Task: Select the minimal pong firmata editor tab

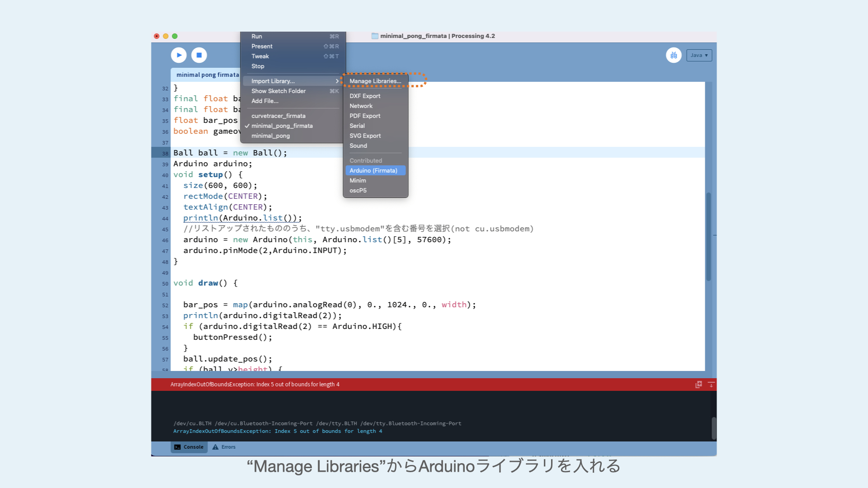Action: (x=207, y=75)
